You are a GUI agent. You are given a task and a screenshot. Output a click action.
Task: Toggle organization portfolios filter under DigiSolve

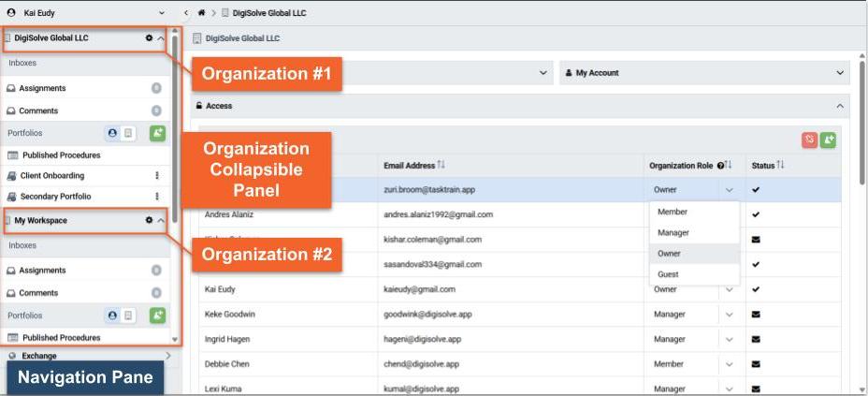[x=130, y=134]
